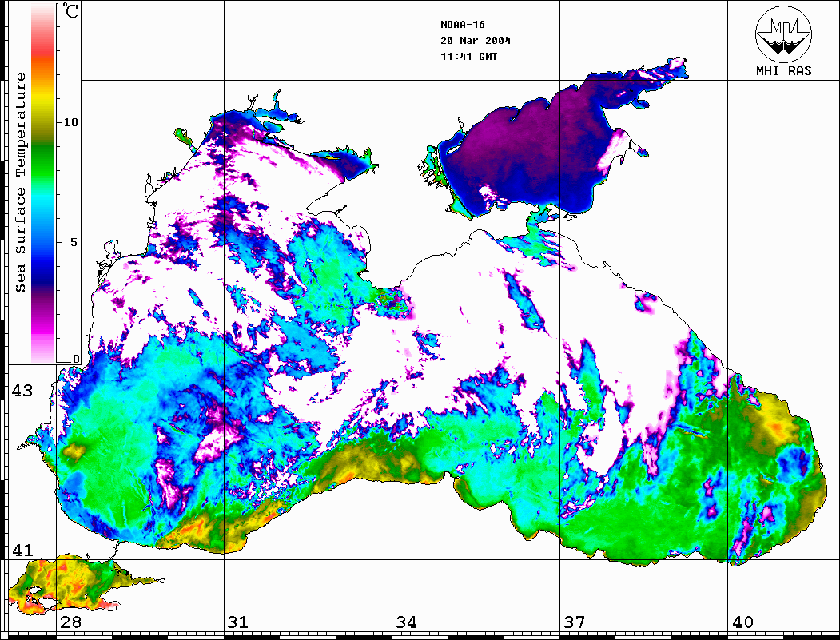840x640 pixels.
Task: Click the longitude label '40'
Action: 742,622
